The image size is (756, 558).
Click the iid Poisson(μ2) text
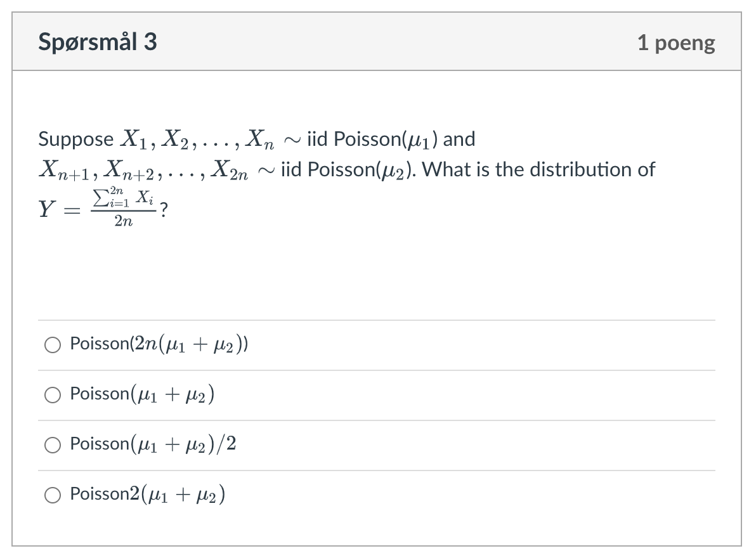[x=348, y=170]
